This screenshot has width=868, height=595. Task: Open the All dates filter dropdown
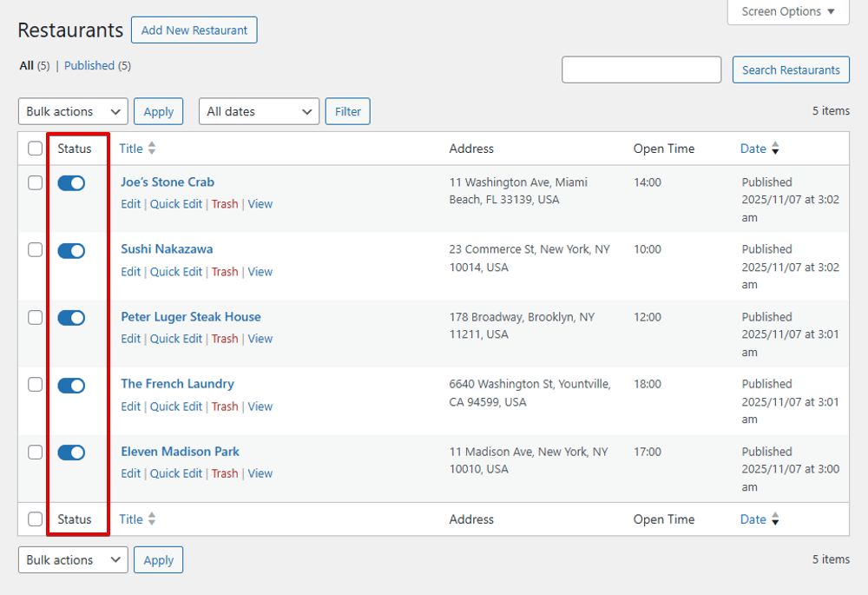pyautogui.click(x=257, y=111)
